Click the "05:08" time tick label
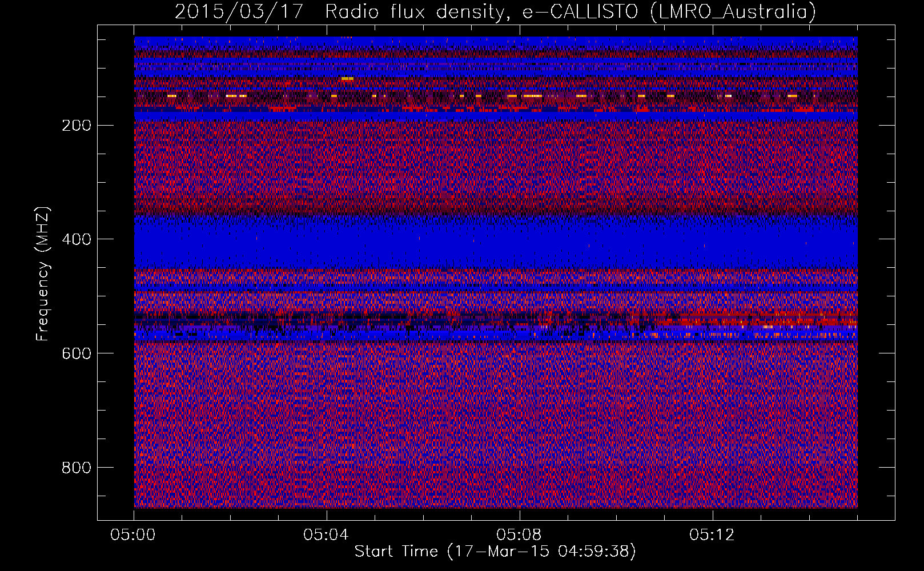 coord(520,535)
